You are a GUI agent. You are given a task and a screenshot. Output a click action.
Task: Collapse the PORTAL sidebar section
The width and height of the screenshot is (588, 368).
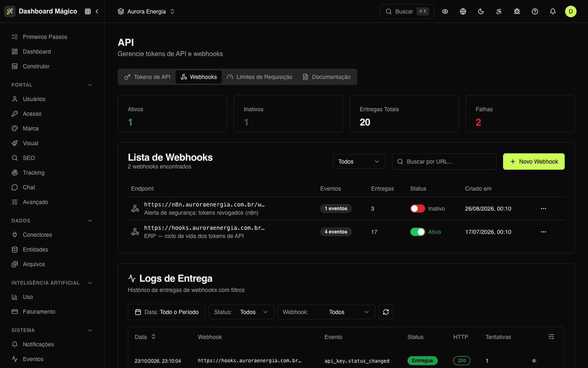coord(52,85)
